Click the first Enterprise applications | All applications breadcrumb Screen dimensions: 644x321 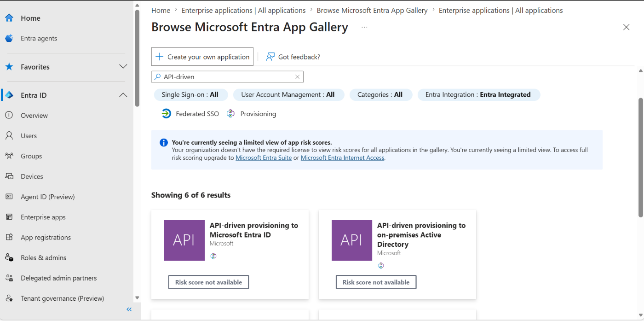click(x=243, y=10)
